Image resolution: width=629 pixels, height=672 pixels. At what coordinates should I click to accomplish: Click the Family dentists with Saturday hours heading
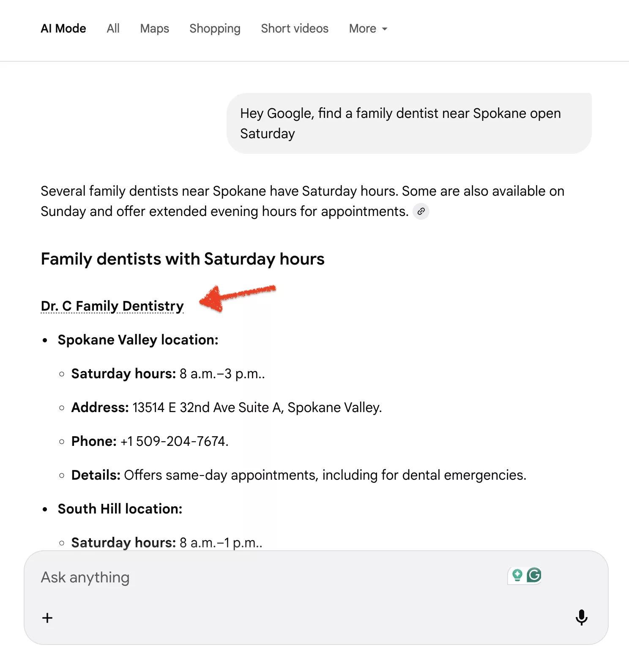click(183, 259)
